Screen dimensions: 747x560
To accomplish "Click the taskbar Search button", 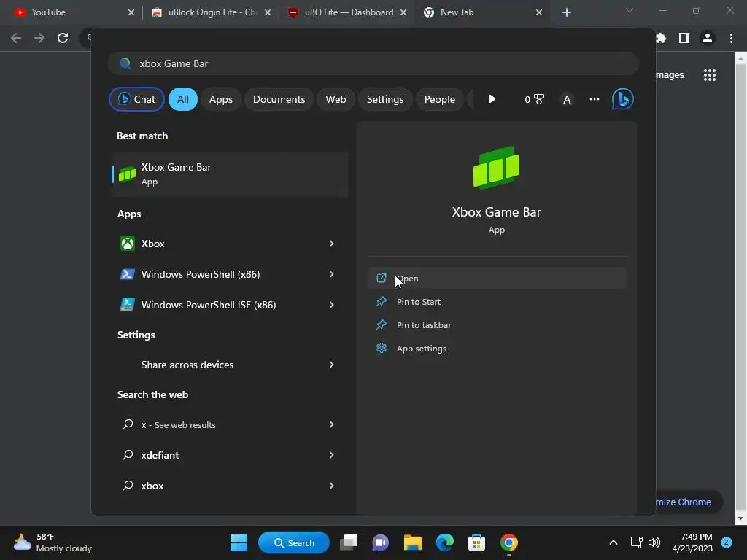I will (293, 542).
